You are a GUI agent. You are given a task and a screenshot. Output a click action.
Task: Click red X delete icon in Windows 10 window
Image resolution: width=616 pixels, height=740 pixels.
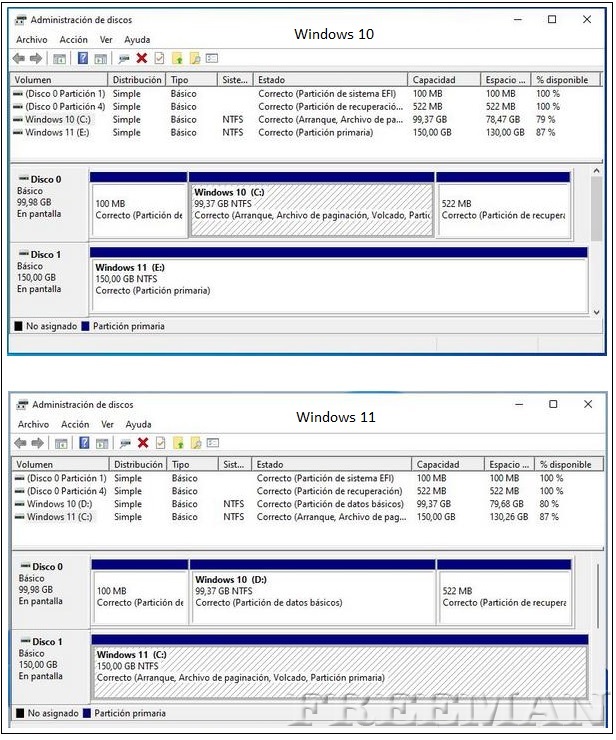point(142,59)
